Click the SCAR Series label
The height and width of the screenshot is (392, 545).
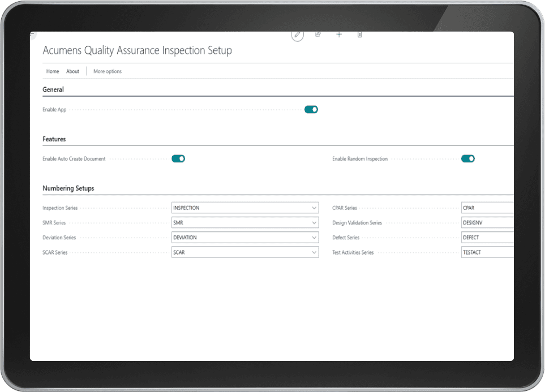click(x=55, y=252)
